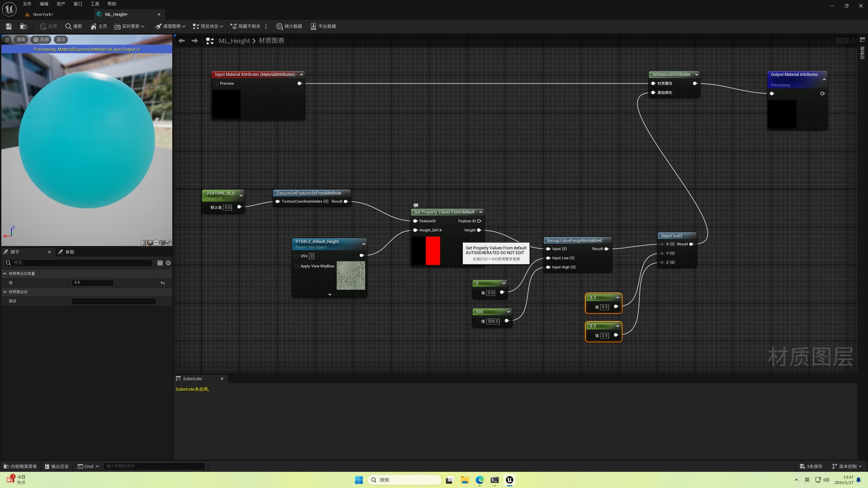The image size is (868, 488).
Task: Click the save asset icon
Action: click(9, 26)
